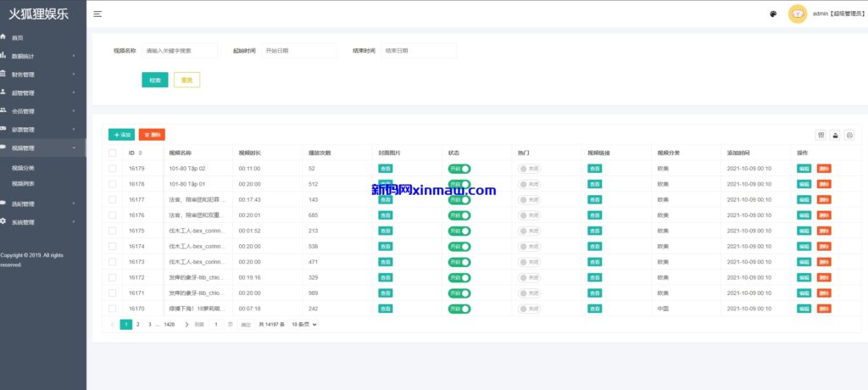Open the column filter icon above the table
The width and height of the screenshot is (868, 390).
pos(821,135)
